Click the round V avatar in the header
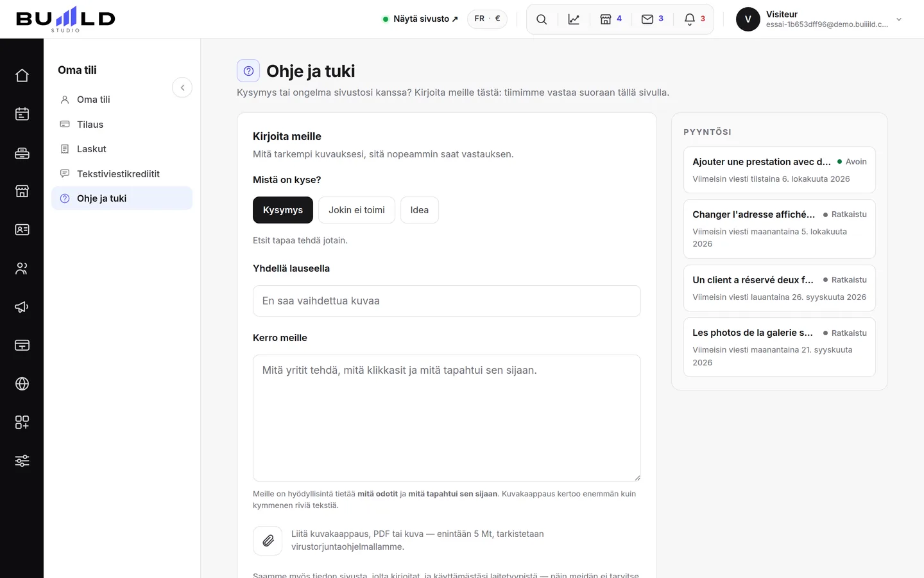924x578 pixels. (x=748, y=19)
